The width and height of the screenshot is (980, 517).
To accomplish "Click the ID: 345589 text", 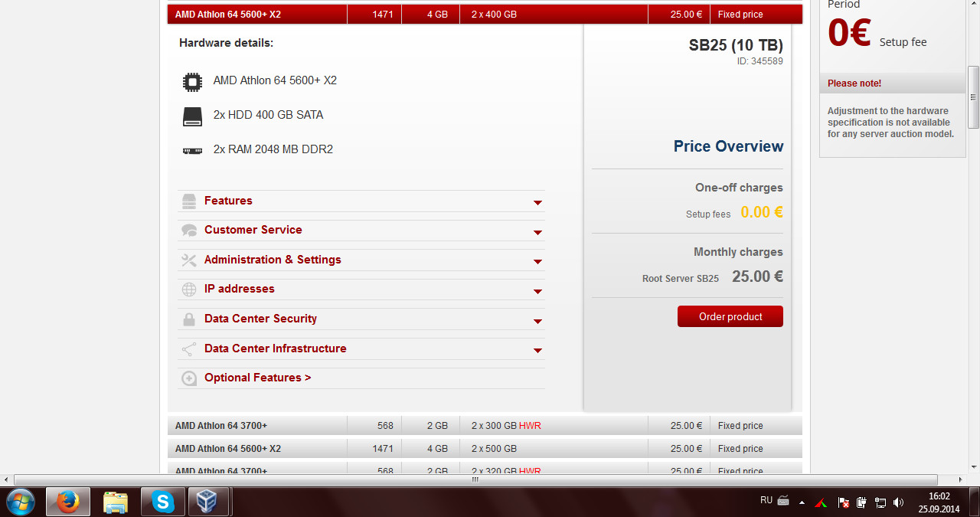I will click(x=760, y=61).
